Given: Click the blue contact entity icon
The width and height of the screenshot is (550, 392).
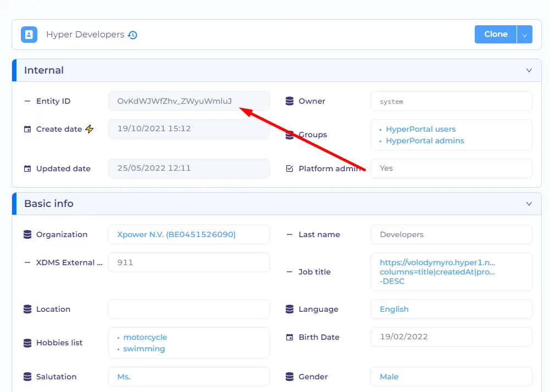Looking at the screenshot, I should [x=29, y=35].
